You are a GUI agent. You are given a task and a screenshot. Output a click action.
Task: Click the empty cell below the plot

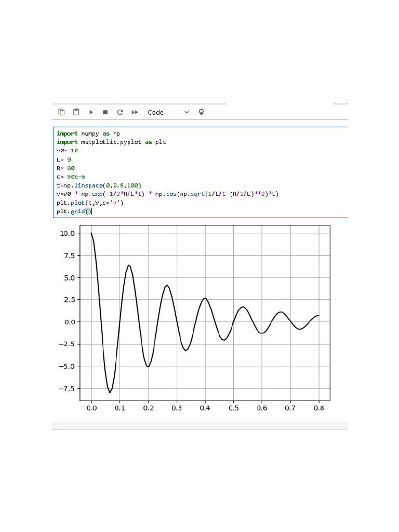201,426
